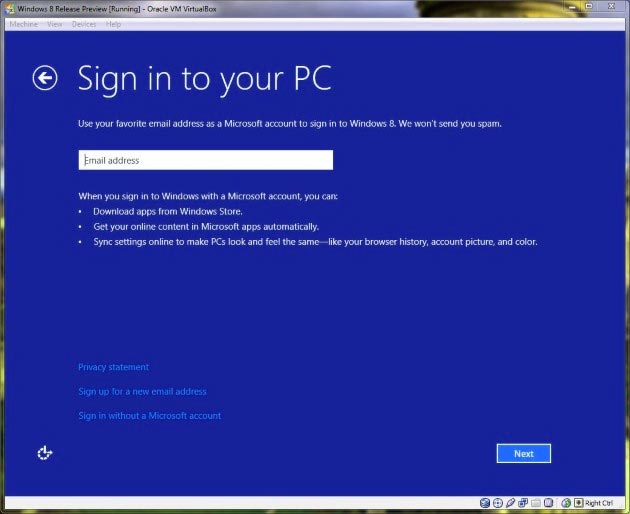Open the Privacy statement link
The image size is (630, 514).
pos(113,367)
